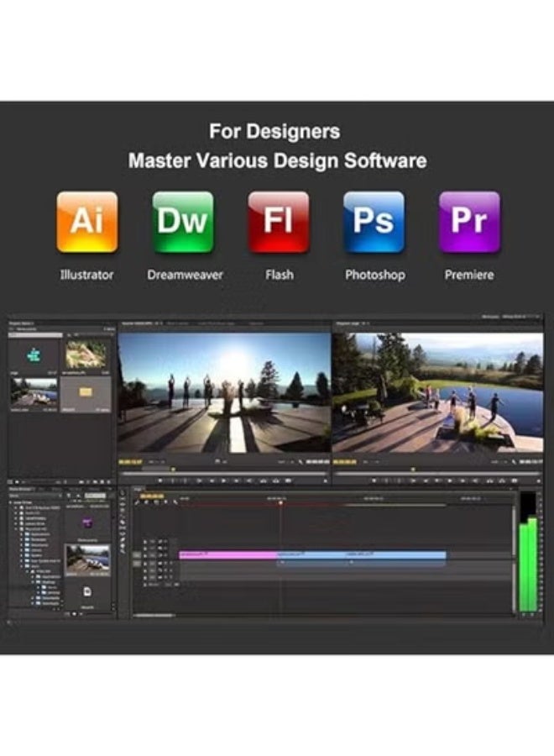Click the green Dreamweaver Dw icon

click(x=183, y=222)
